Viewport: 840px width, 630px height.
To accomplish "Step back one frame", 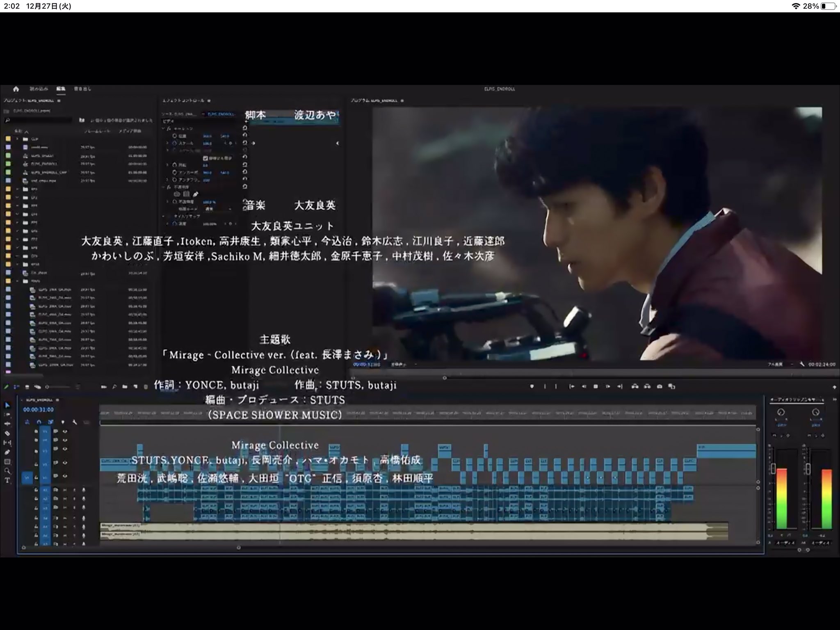I will [584, 386].
